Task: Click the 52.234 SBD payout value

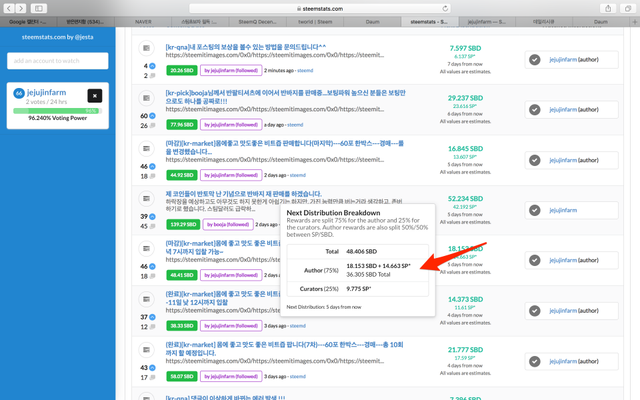Action: pos(465,199)
